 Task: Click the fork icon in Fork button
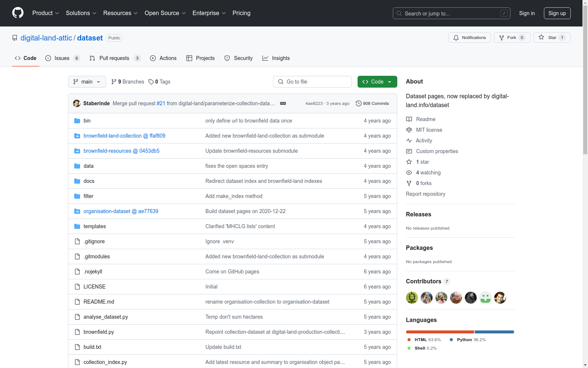[502, 38]
